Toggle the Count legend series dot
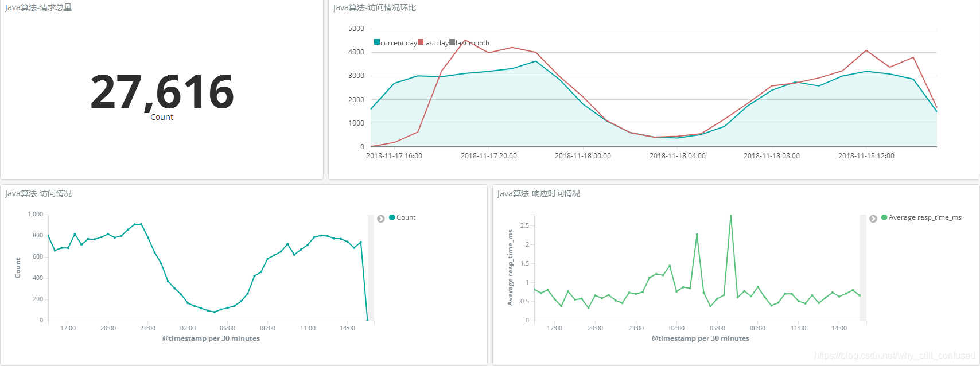 pyautogui.click(x=392, y=217)
